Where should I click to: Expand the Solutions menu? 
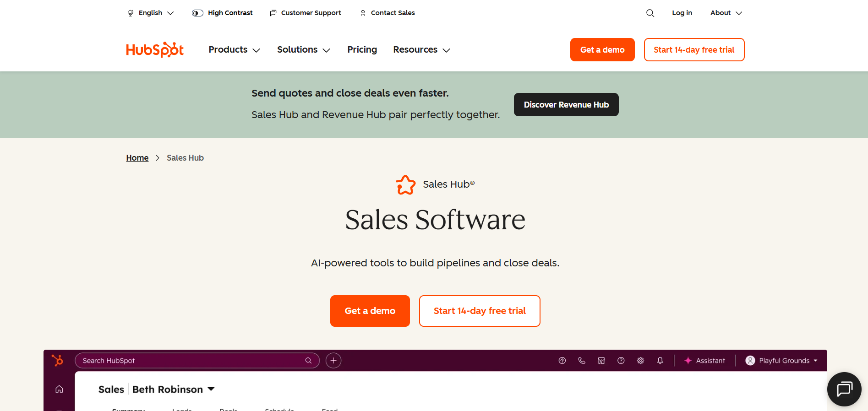pos(304,49)
